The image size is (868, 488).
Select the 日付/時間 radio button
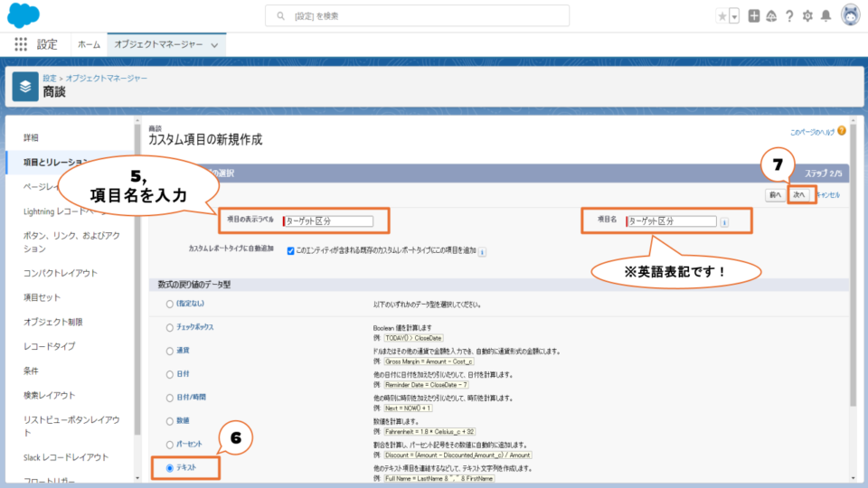(x=170, y=398)
